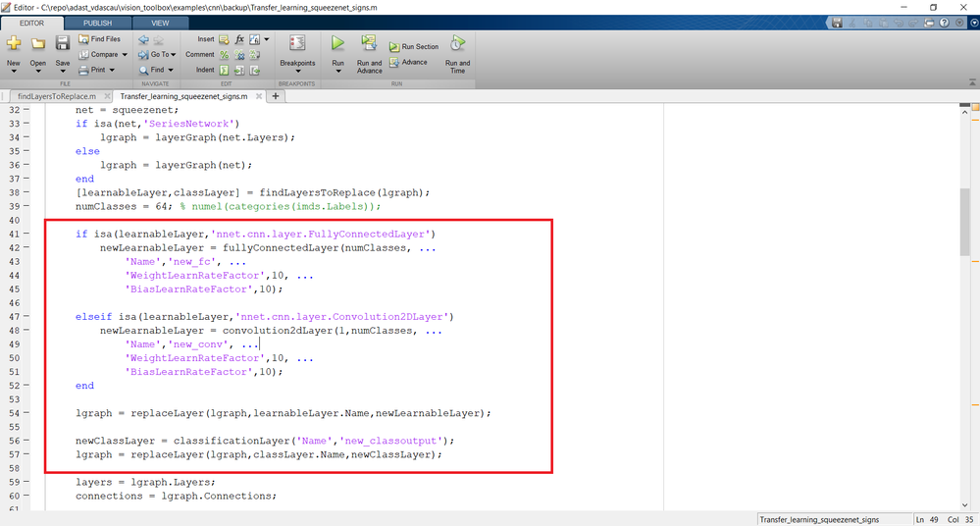Viewport: 980px width, 526px height.
Task: Click the Wrap Comments icon
Action: click(x=255, y=55)
